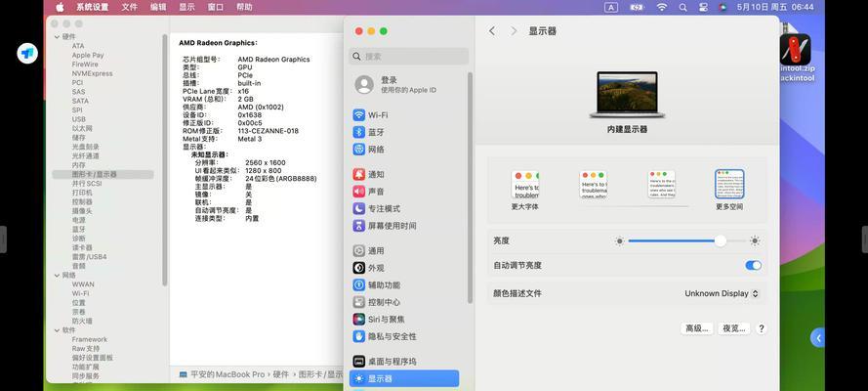
Task: Select NVMExpress in the hardware tree
Action: 92,73
